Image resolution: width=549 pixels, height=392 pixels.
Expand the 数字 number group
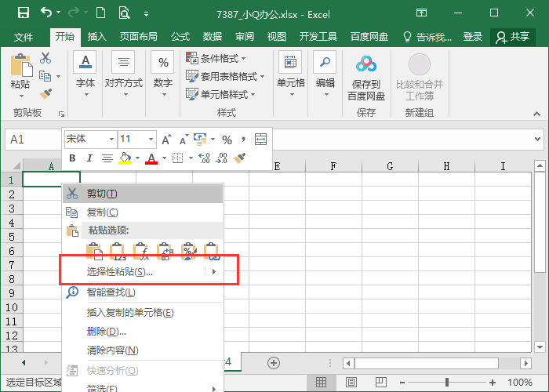pos(163,74)
